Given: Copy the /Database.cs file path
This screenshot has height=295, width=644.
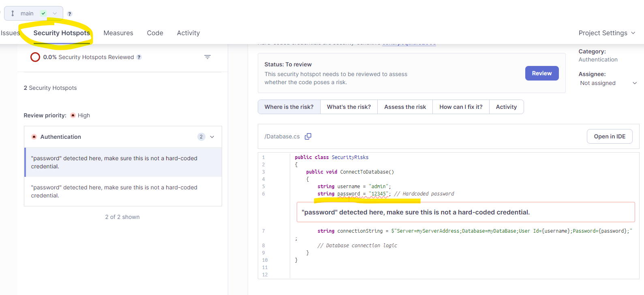Looking at the screenshot, I should (x=308, y=136).
